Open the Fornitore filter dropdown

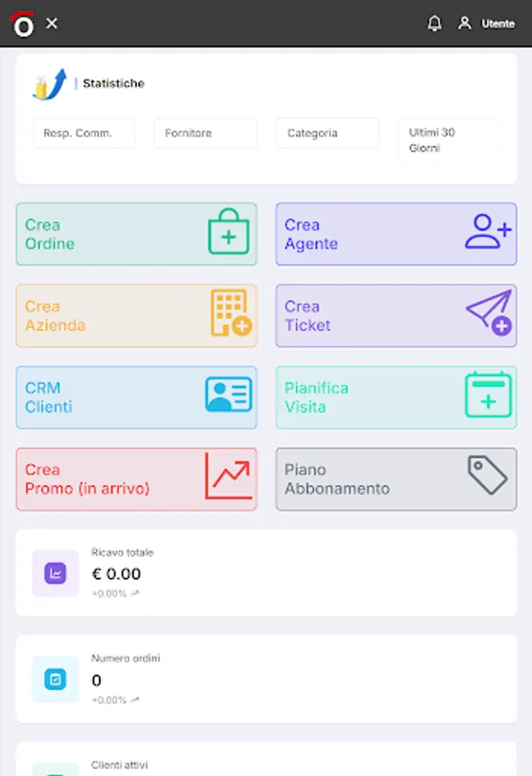[205, 133]
